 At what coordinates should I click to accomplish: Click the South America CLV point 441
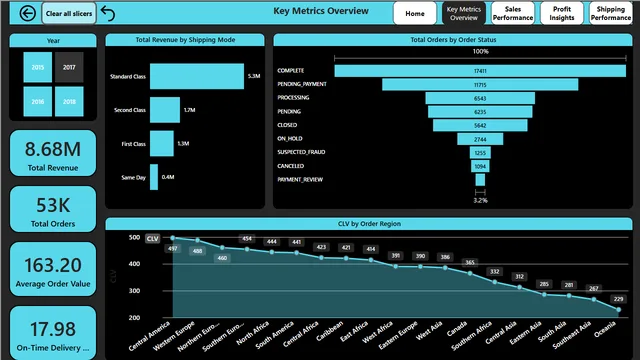click(x=296, y=253)
